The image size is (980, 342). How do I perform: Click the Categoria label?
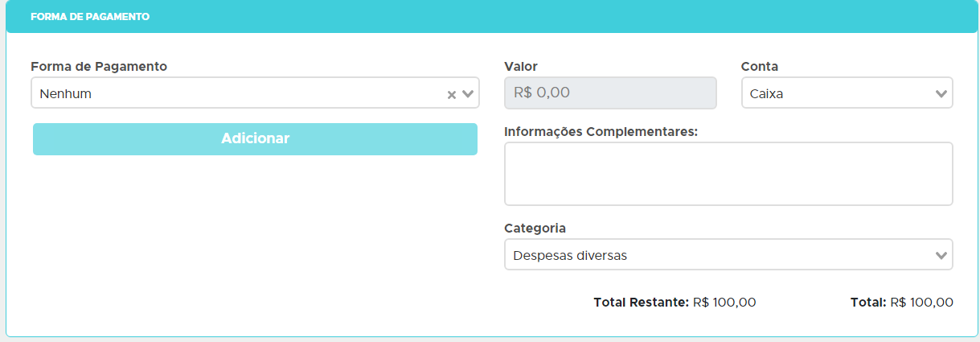coord(535,228)
